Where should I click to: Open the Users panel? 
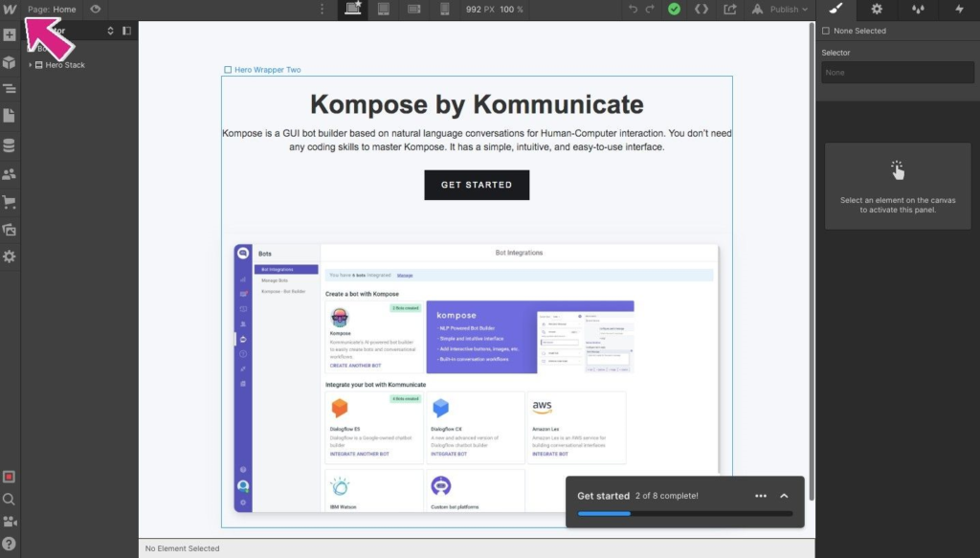[10, 173]
